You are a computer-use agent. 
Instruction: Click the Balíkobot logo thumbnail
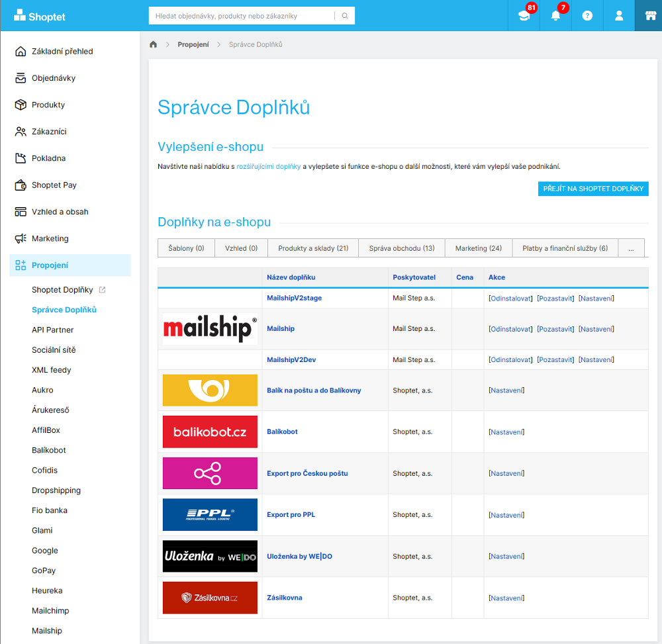(x=210, y=432)
